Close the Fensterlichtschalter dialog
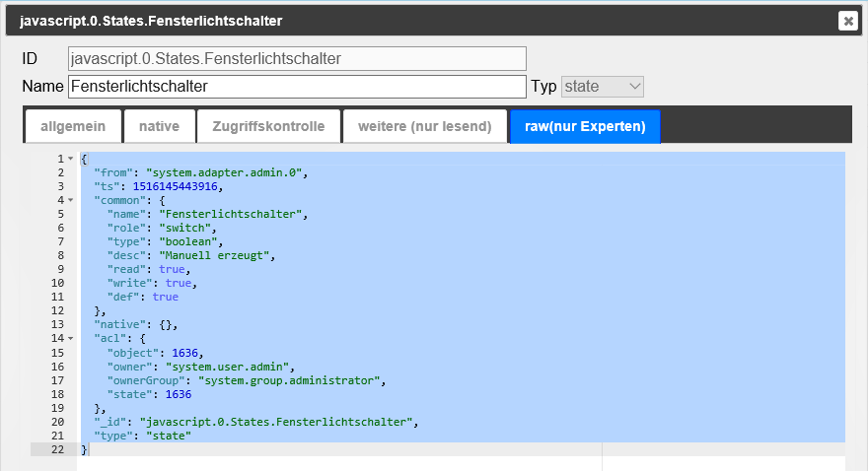 coord(847,21)
